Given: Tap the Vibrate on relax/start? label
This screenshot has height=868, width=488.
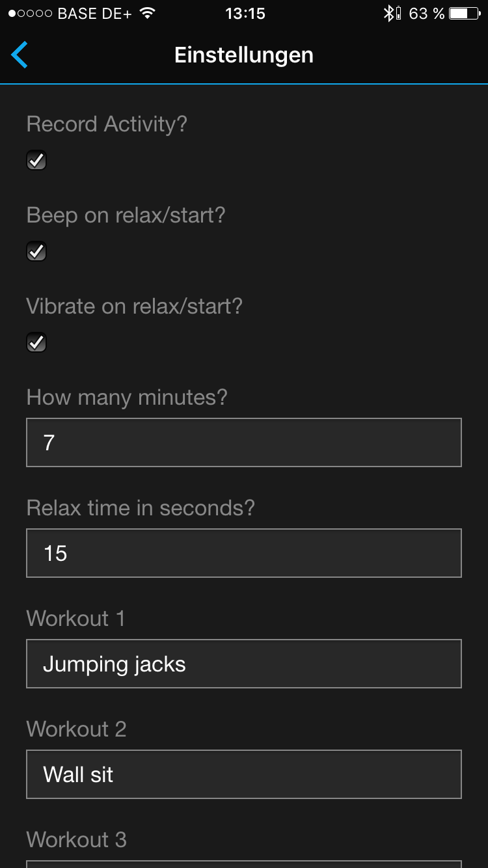Looking at the screenshot, I should pyautogui.click(x=134, y=306).
